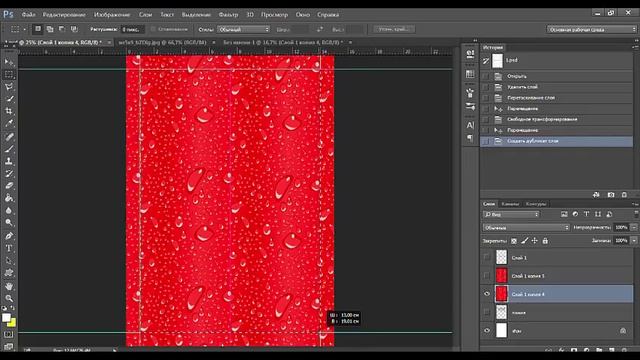The width and height of the screenshot is (640, 360).
Task: Select the Lasso tool
Action: coord(9,87)
